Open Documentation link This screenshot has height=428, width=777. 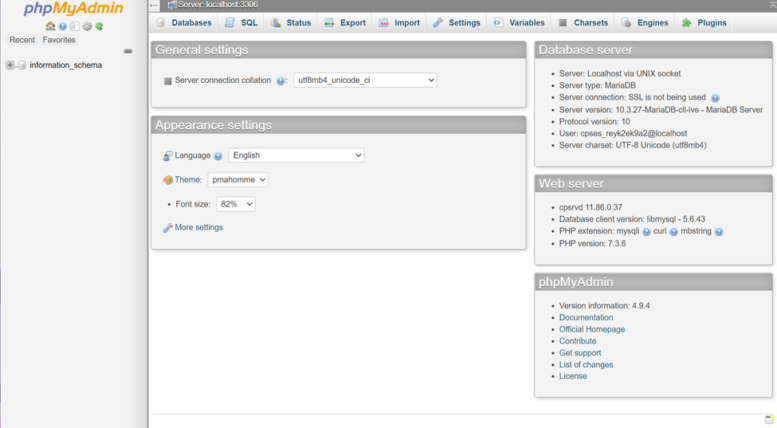586,318
